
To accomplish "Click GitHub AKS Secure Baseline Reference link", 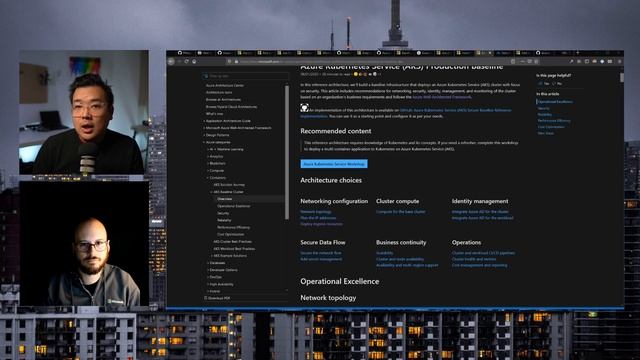I will tap(455, 110).
